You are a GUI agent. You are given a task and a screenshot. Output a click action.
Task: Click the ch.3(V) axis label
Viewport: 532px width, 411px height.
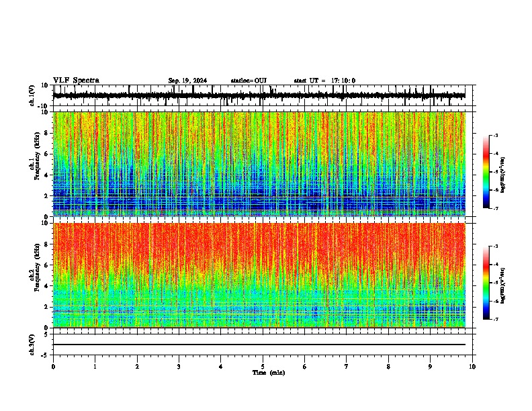click(32, 345)
